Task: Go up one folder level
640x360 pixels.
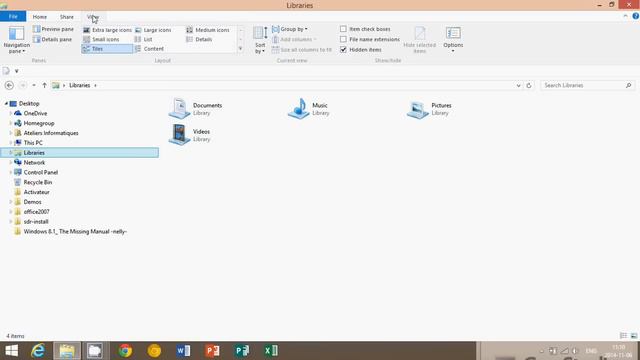Action: (44, 85)
